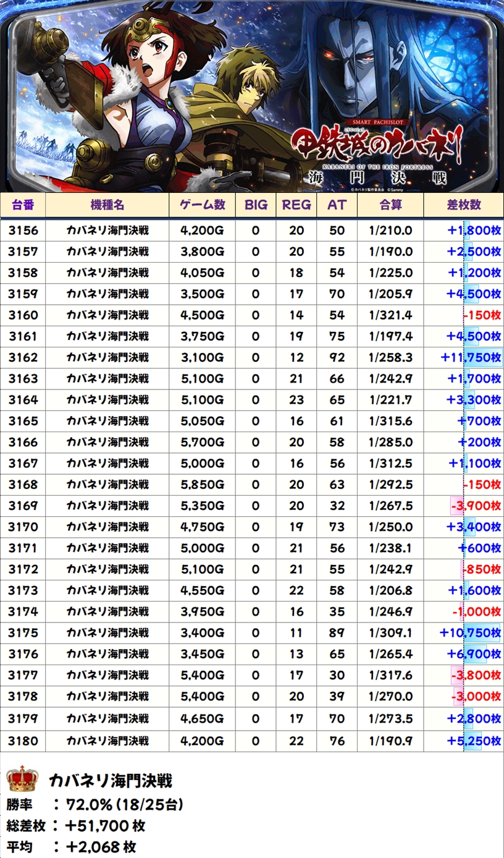Image resolution: width=504 pixels, height=858 pixels.
Task: Click the 1/317.6 combined rate value
Action: (x=390, y=675)
